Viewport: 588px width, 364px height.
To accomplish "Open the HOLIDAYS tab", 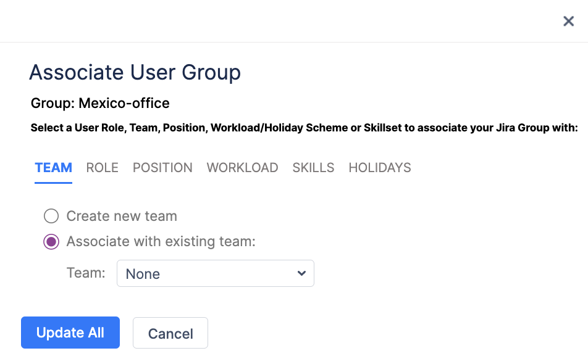I will 380,168.
